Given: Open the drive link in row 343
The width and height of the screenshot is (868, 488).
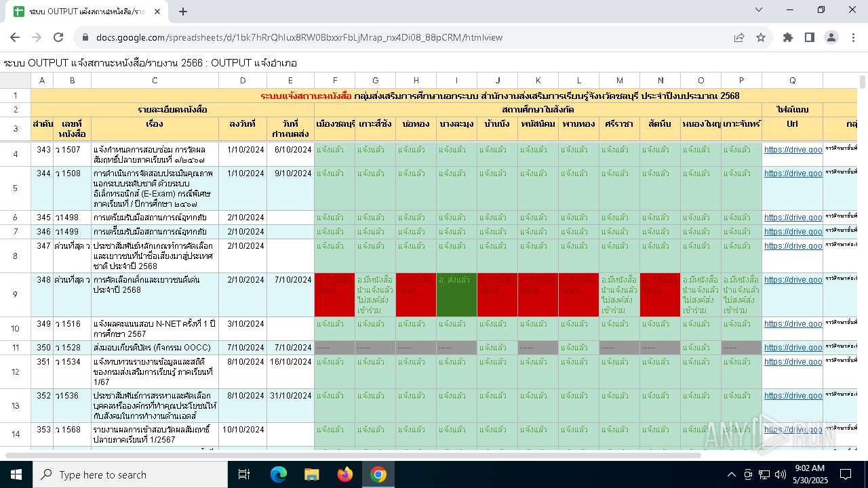Looking at the screenshot, I should click(793, 150).
